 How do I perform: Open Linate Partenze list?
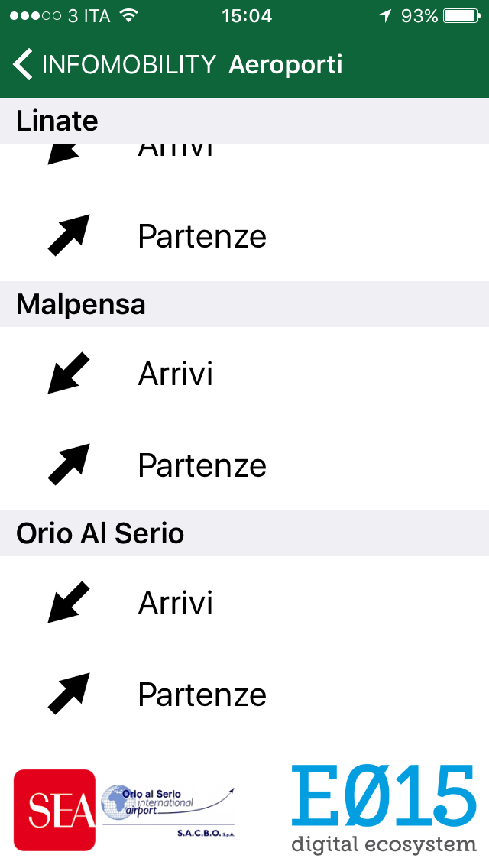[202, 236]
